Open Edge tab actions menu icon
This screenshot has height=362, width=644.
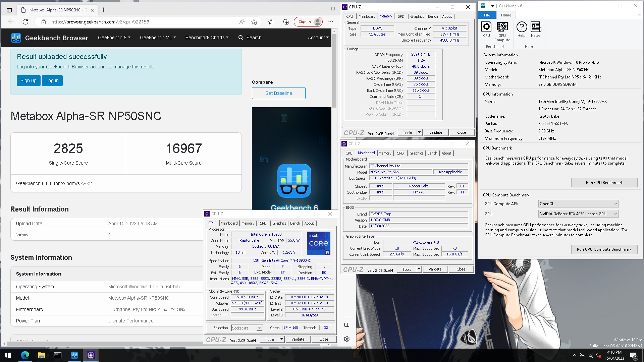[x=9, y=10]
